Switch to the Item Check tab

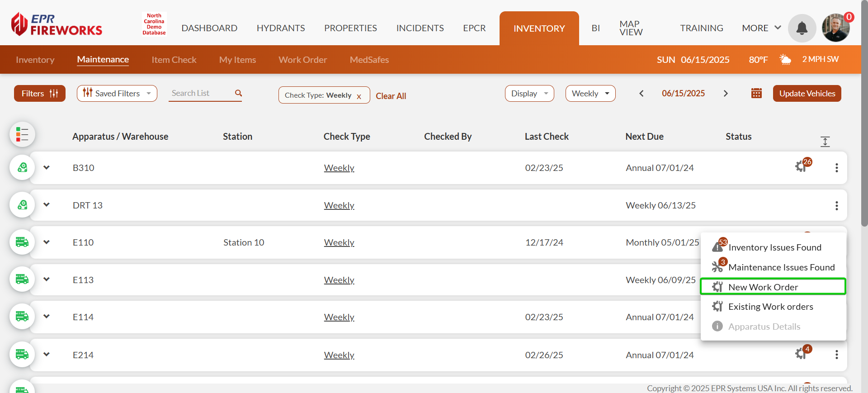click(x=174, y=60)
